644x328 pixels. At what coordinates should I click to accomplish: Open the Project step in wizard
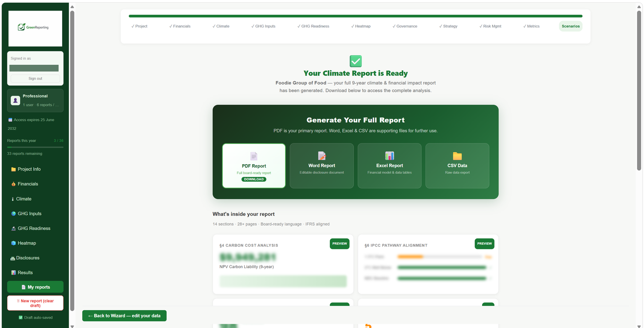(x=139, y=26)
